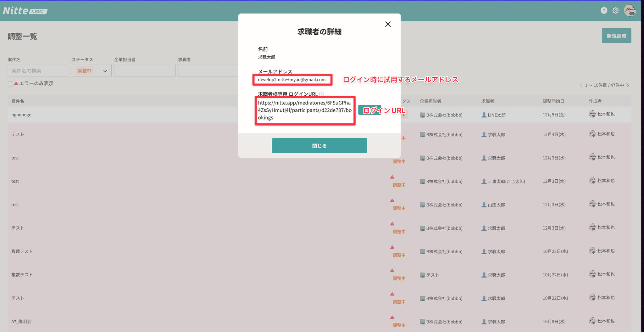The height and width of the screenshot is (332, 644).
Task: Click the 10月8日(水) date cell
Action: tap(554, 322)
